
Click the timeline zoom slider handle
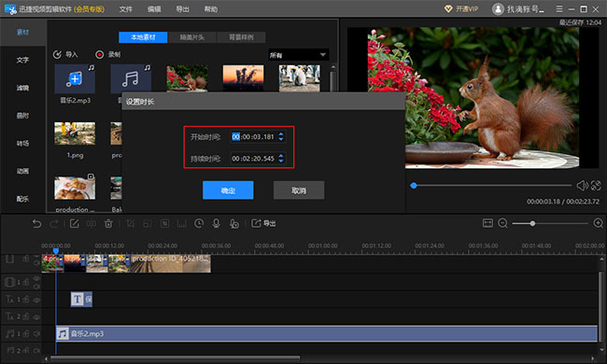pyautogui.click(x=532, y=223)
